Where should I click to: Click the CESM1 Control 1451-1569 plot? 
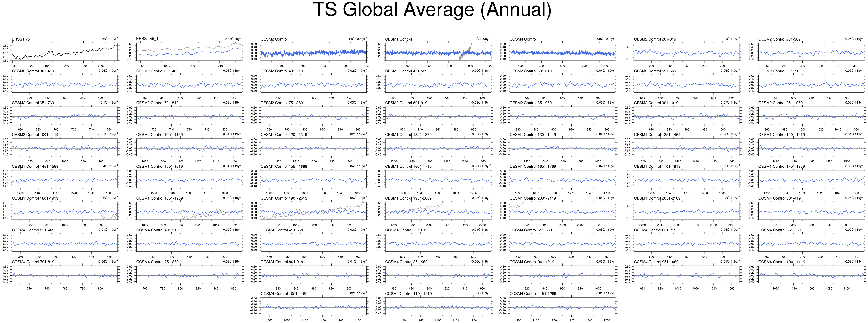tap(65, 179)
